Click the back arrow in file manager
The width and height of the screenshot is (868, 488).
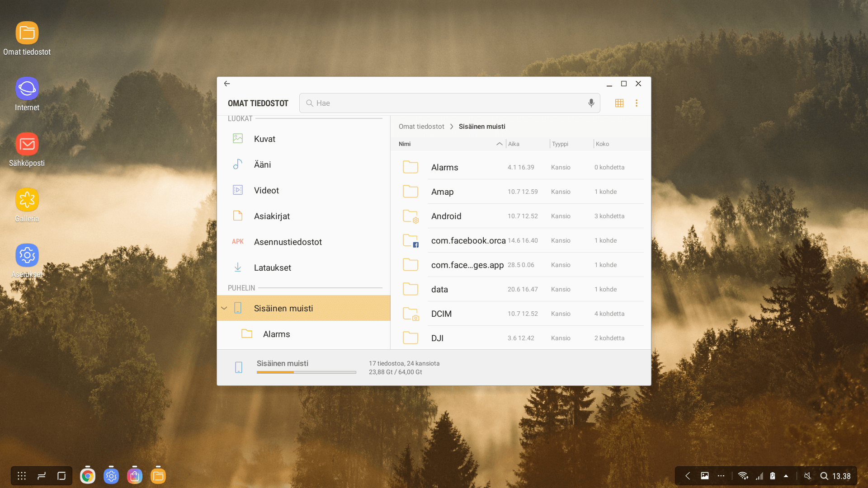[227, 84]
